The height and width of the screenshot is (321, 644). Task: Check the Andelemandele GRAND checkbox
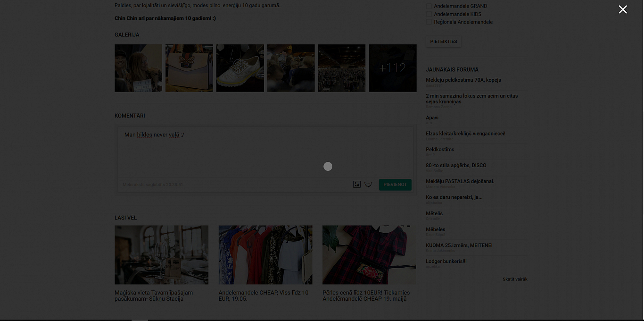[429, 6]
